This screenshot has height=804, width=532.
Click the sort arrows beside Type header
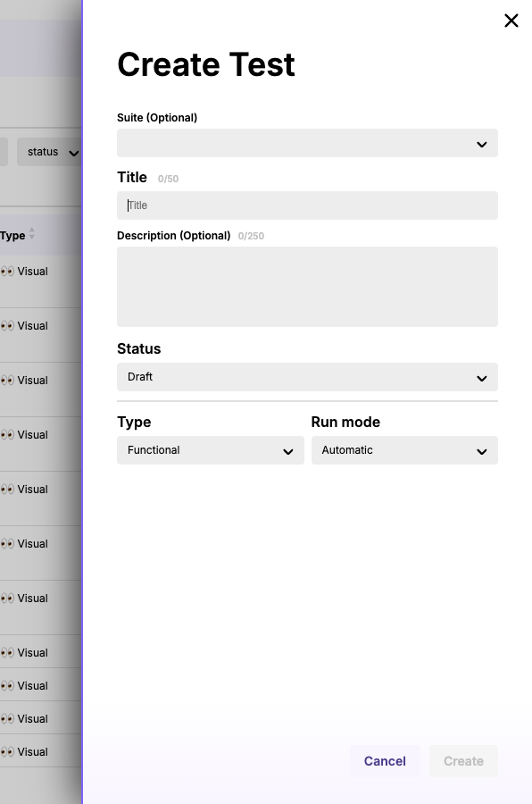(x=30, y=234)
